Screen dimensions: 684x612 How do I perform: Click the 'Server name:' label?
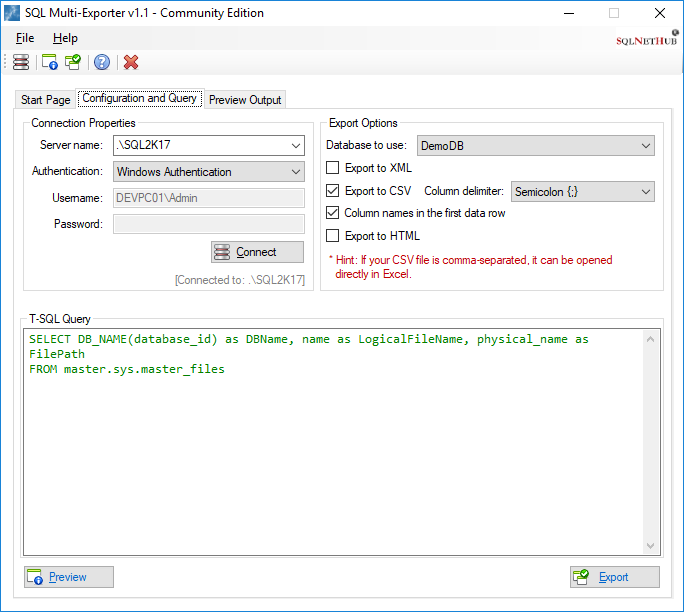(71, 145)
